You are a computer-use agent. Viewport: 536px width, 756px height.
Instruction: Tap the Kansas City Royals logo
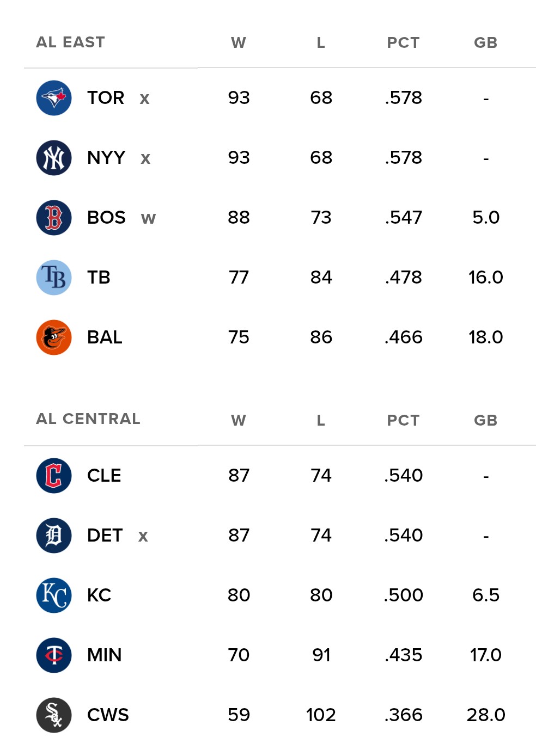[x=54, y=595]
